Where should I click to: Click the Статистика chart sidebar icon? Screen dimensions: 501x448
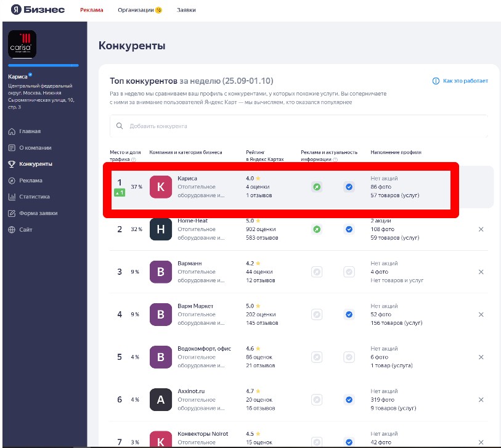12,197
